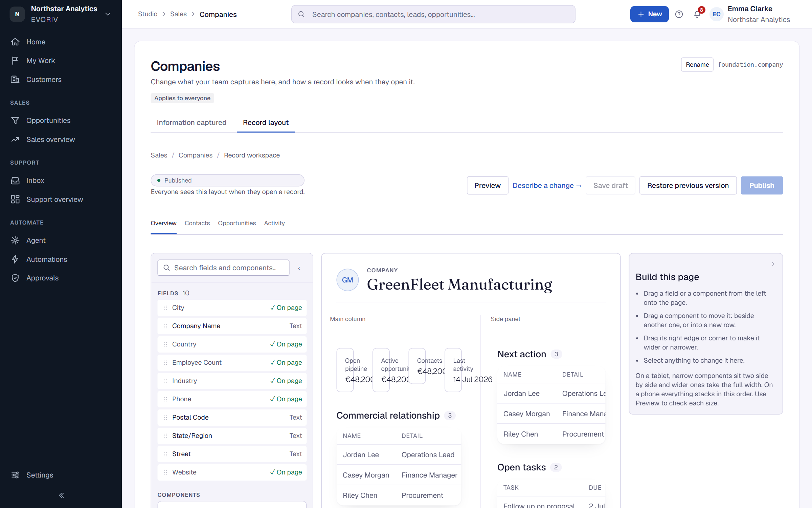Select the Record layout tab
Image resolution: width=812 pixels, height=508 pixels.
pyautogui.click(x=266, y=123)
